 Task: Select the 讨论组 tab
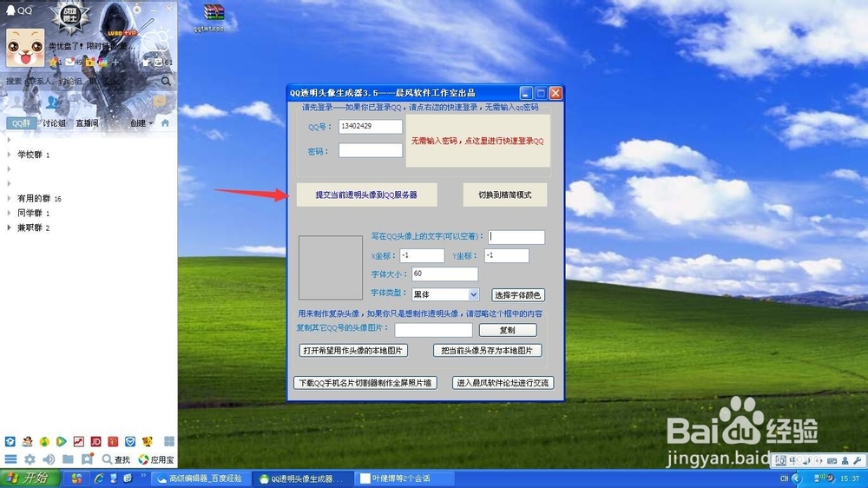[x=54, y=123]
